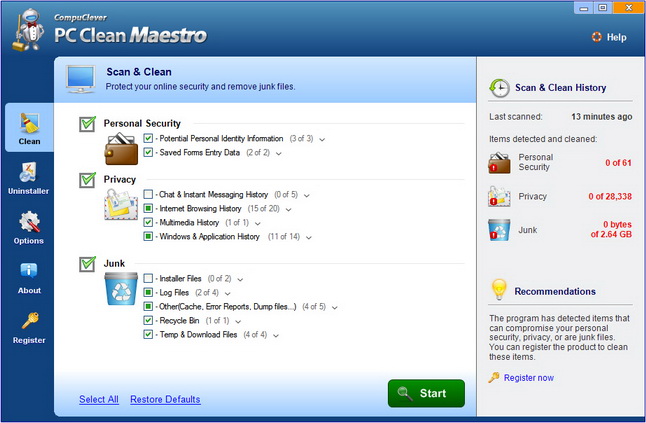Image resolution: width=646 pixels, height=423 pixels.
Task: Toggle Other(Cache, Error Reports) checkbox
Action: click(x=148, y=306)
